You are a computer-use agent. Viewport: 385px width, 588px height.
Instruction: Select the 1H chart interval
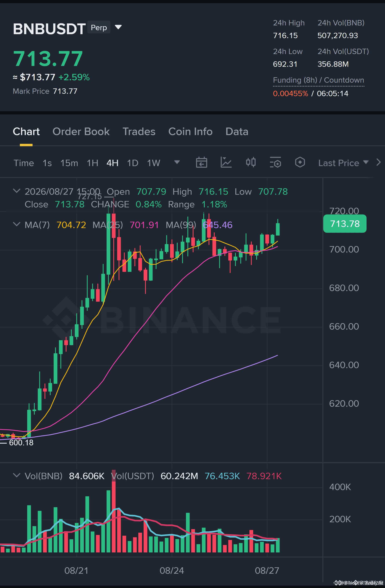click(92, 163)
